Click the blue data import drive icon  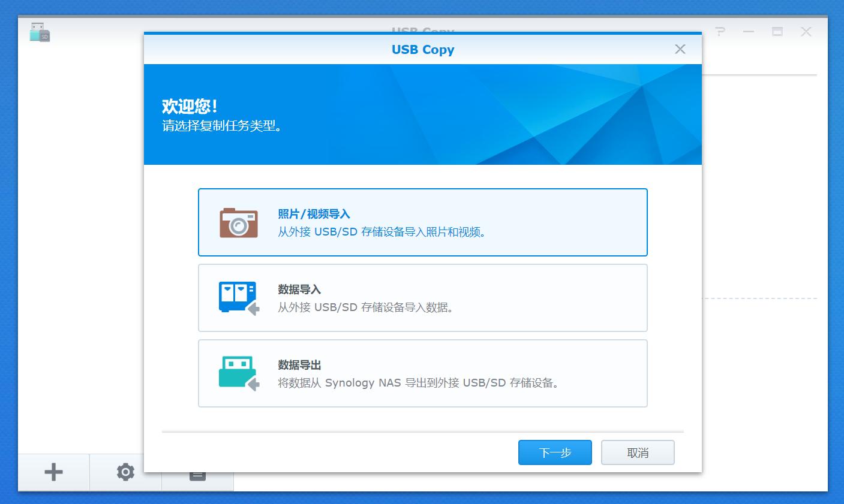(x=238, y=298)
